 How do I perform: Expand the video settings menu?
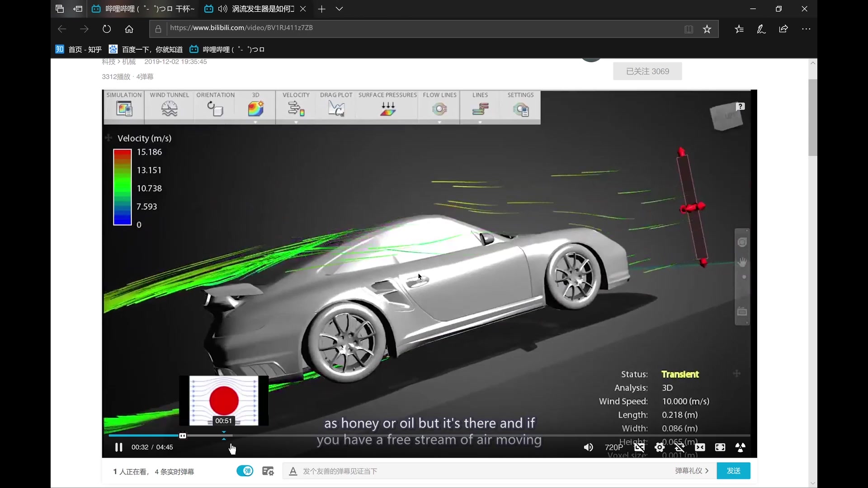tap(660, 447)
